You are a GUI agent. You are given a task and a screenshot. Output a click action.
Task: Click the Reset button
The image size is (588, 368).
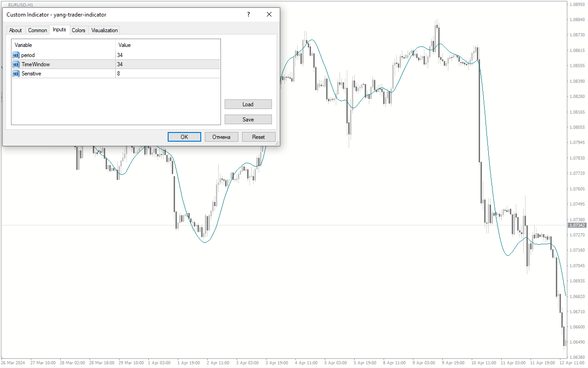pos(259,137)
